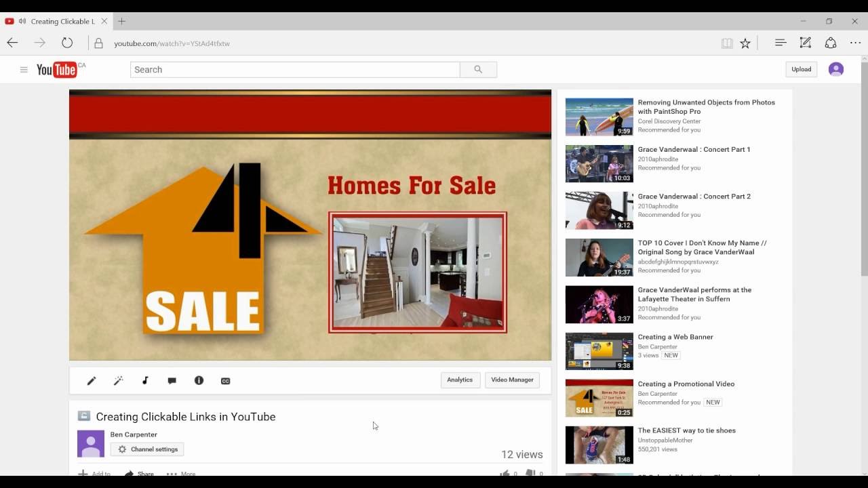Click in the YouTube search field
This screenshot has height=488, width=868.
[x=295, y=70]
